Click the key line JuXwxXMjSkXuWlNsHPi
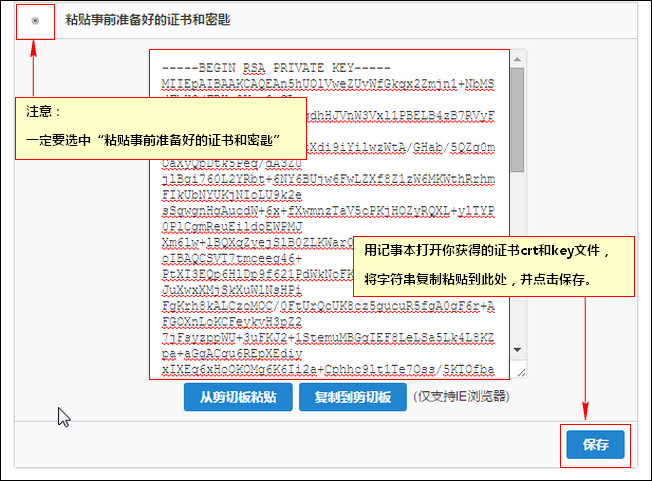Image resolution: width=652 pixels, height=481 pixels. click(x=232, y=290)
